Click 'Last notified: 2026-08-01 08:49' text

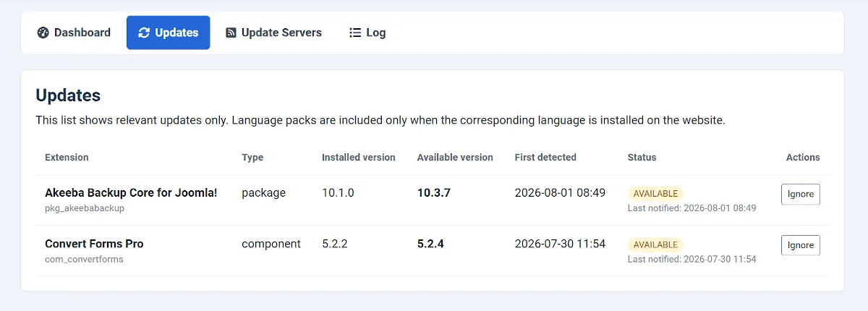click(692, 208)
